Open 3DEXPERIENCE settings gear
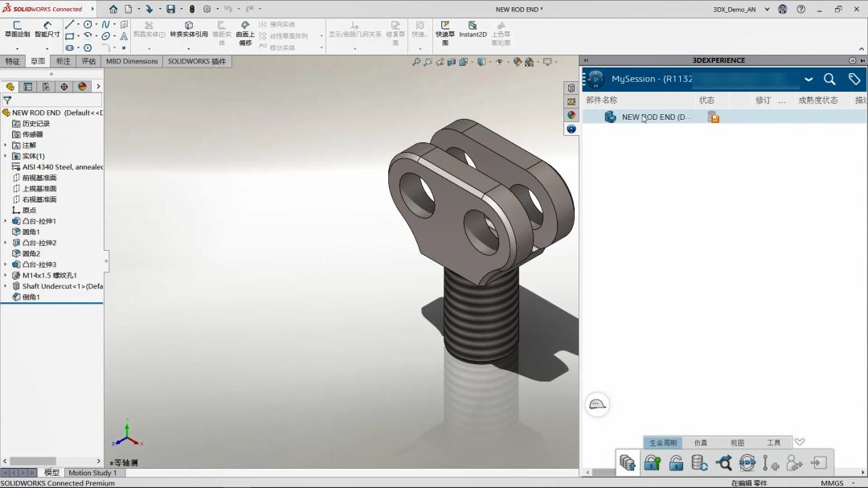868x488 pixels. tap(853, 60)
